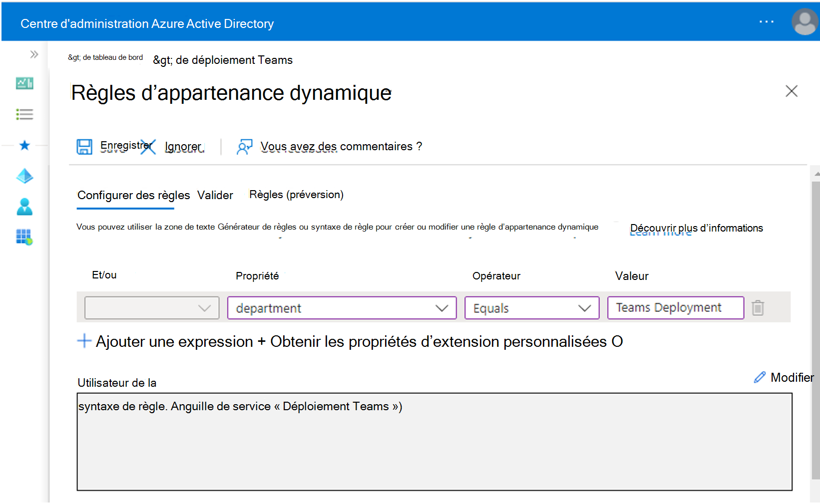This screenshot has width=820, height=504.
Task: Click the Ignorer discard X icon
Action: (147, 147)
